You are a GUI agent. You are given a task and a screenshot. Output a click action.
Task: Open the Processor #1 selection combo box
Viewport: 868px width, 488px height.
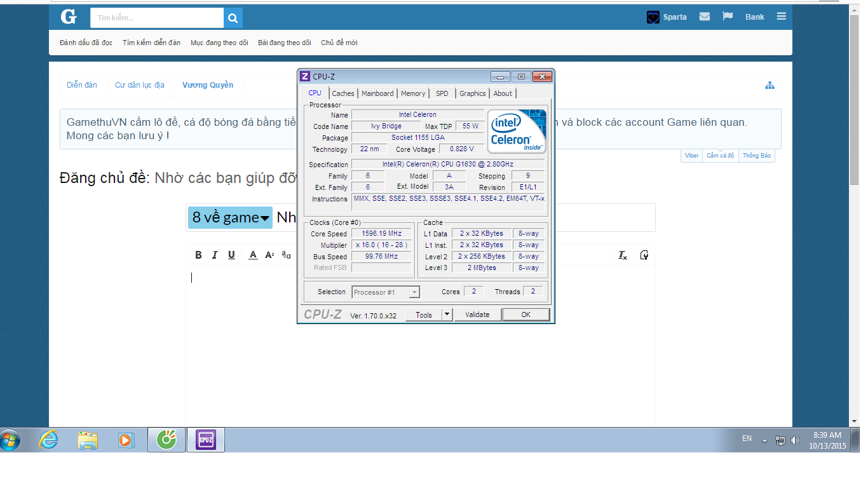[386, 292]
